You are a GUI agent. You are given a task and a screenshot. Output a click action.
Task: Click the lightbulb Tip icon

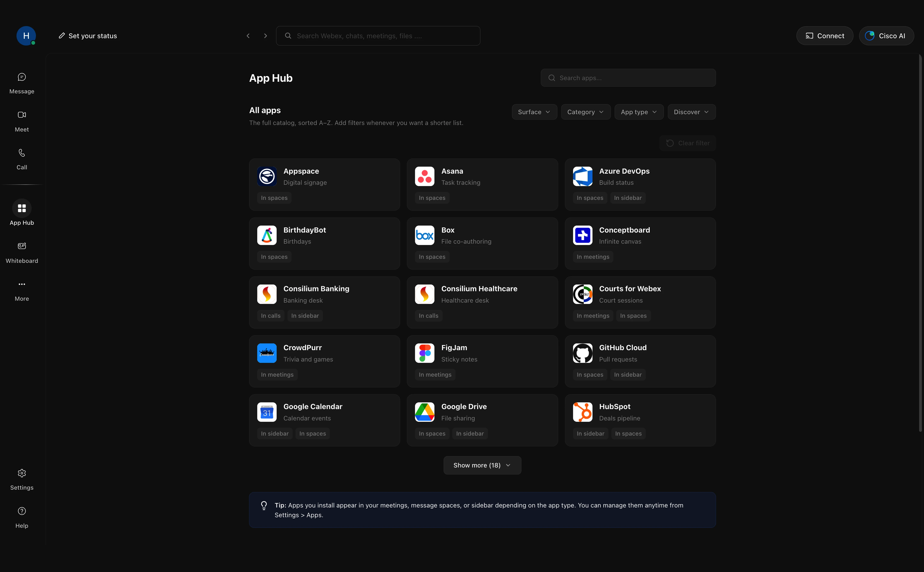click(264, 505)
